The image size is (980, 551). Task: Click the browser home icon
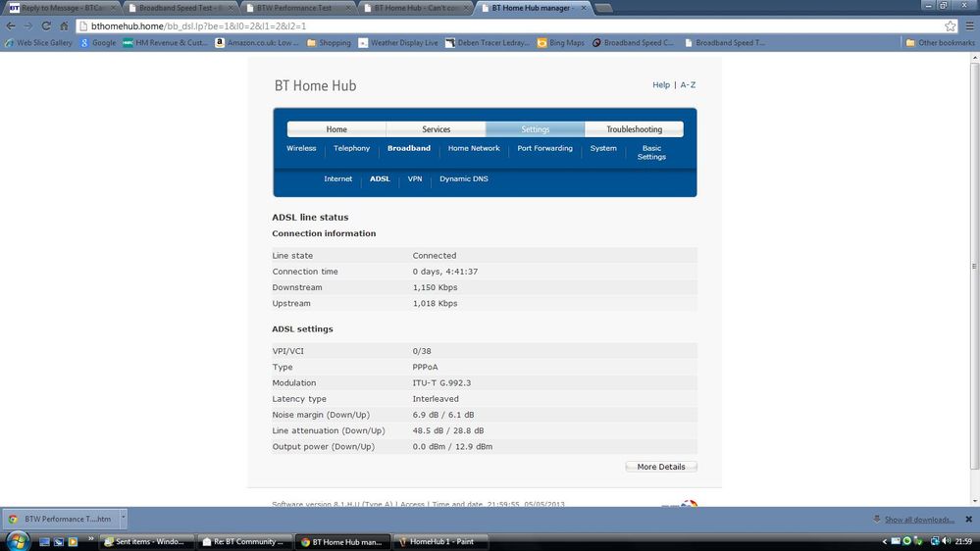click(x=64, y=26)
